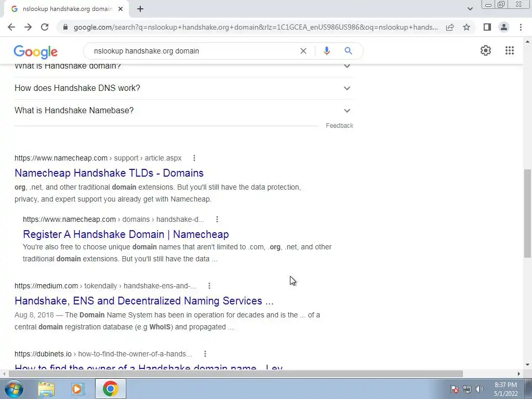
Task: Open Google quick settings gear
Action: (x=486, y=50)
